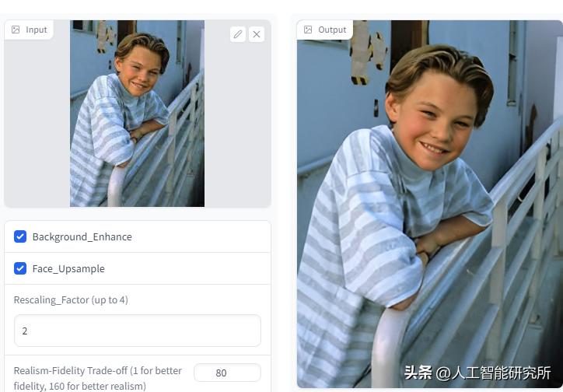Click the Realism-Fidelity Trade-off description text

tap(98, 378)
